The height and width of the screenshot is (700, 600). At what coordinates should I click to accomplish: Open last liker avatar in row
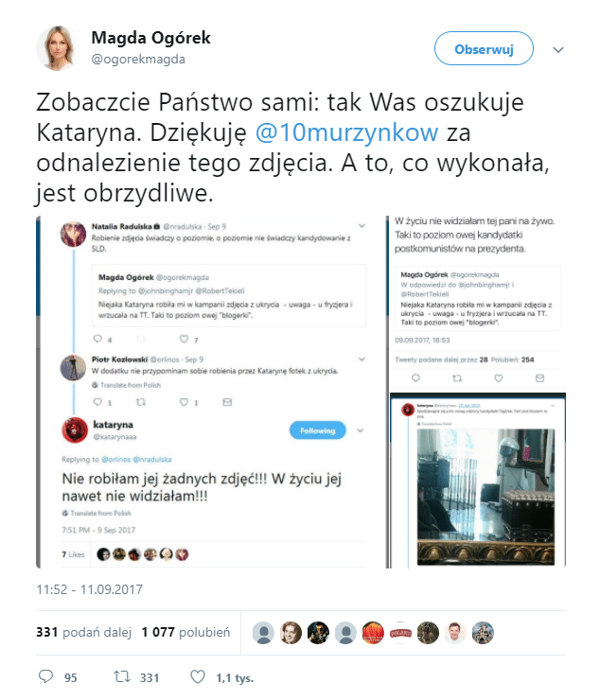[483, 633]
